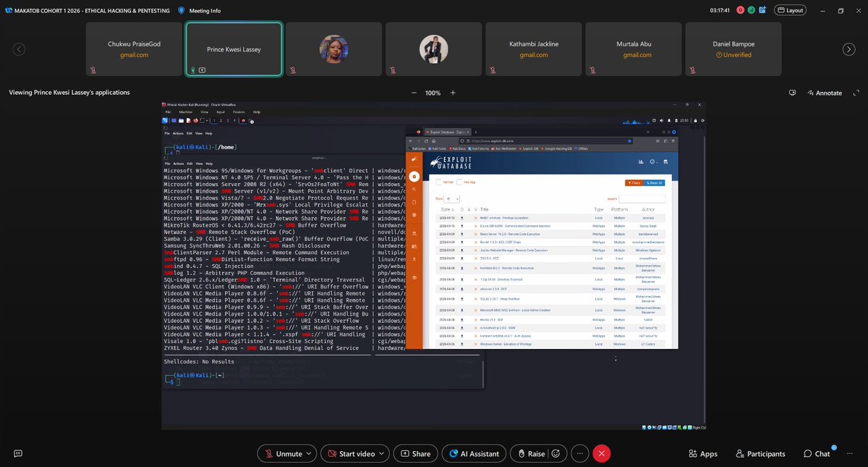
Task: Click Exploit-DB header stats chart icon
Action: coord(641,161)
